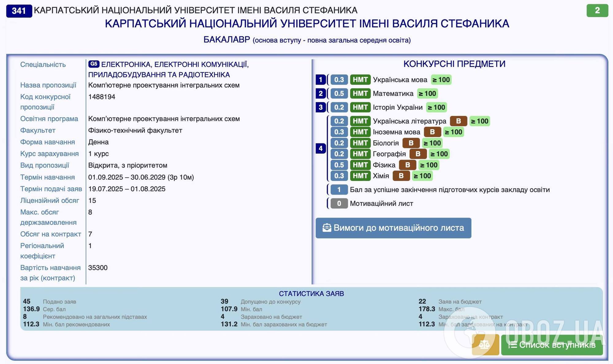This screenshot has height=364, width=613.
Task: Click the gray 0 badge for Мотиваційний лист
Action: point(339,204)
